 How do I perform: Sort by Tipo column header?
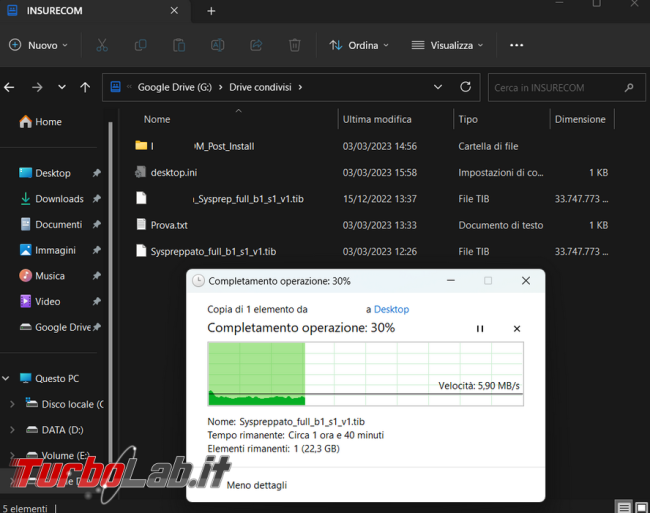click(468, 119)
